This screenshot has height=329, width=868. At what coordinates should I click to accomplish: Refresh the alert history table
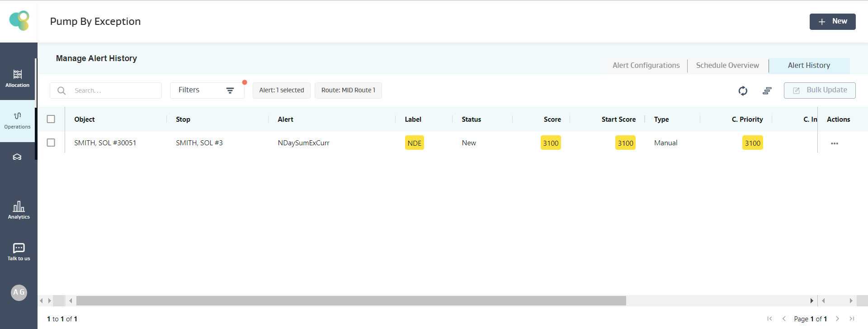(743, 91)
